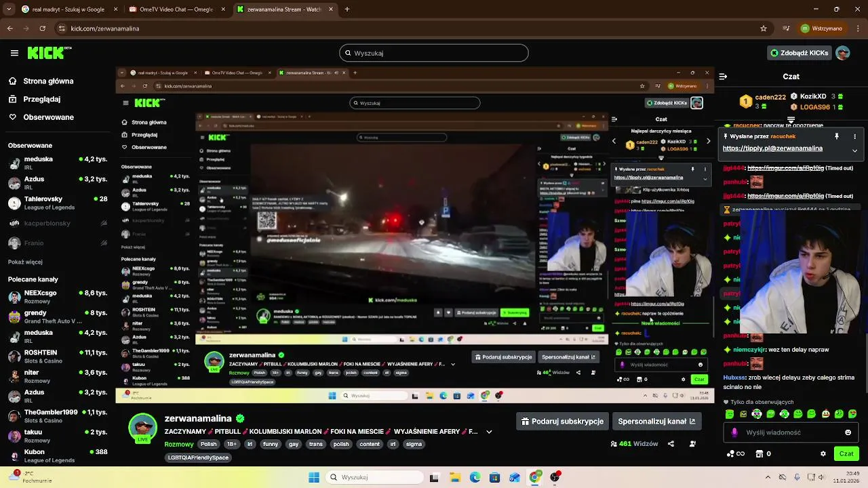
Task: Open Microsoft Store from the taskbar
Action: 494,477
